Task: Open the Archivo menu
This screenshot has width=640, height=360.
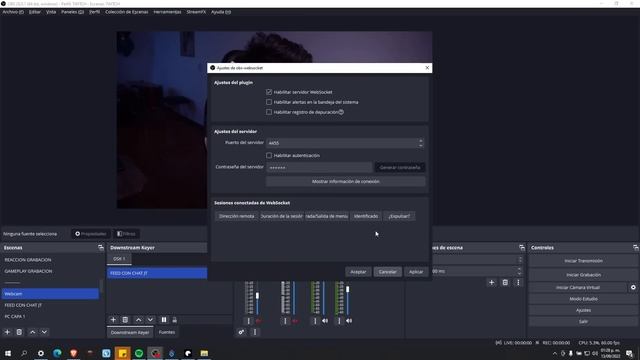Action: pos(13,12)
